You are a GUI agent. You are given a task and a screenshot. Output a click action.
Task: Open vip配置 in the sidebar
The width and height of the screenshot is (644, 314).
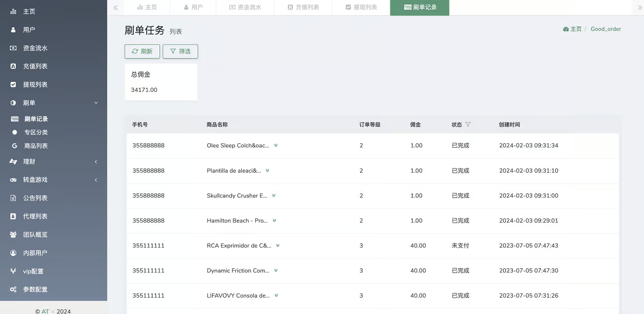[33, 271]
